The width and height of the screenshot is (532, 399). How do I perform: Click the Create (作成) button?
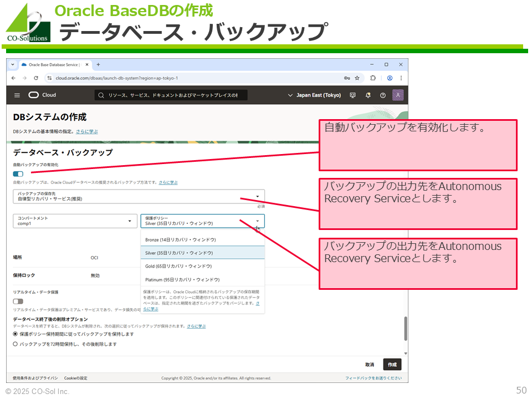coord(392,365)
